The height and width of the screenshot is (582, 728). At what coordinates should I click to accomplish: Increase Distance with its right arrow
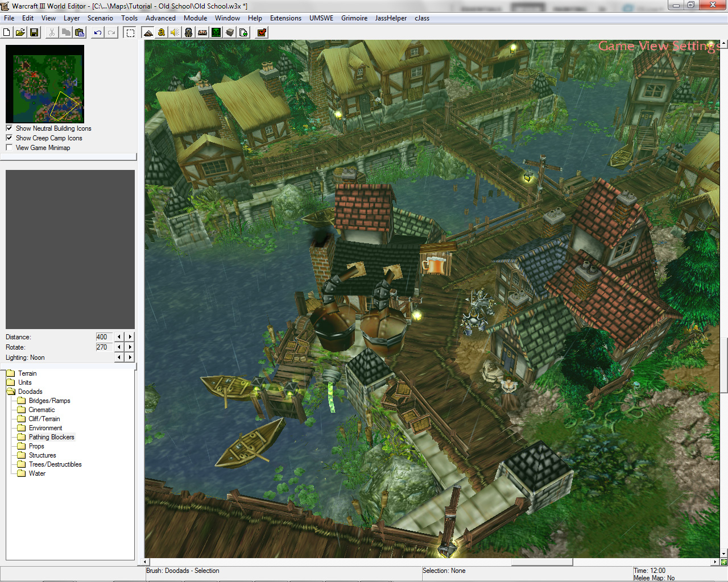(130, 336)
